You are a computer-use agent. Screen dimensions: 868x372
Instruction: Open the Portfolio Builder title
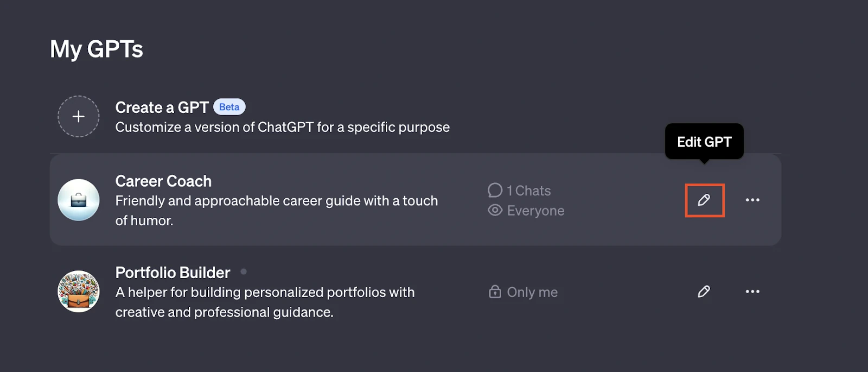click(173, 273)
